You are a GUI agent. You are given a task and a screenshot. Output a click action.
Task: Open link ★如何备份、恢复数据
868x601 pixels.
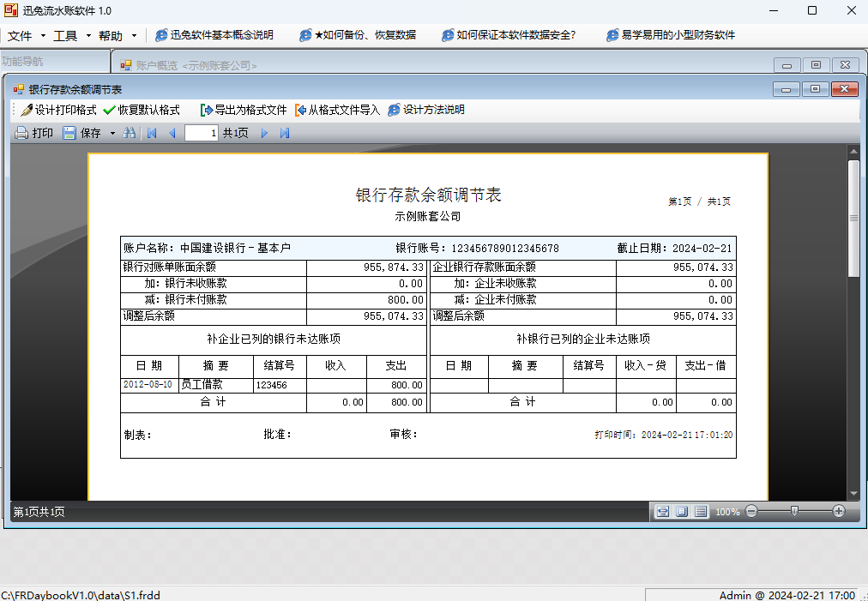point(358,35)
